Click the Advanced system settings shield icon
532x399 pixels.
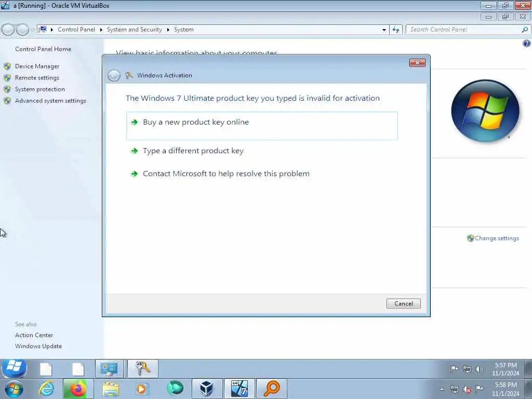(x=7, y=101)
